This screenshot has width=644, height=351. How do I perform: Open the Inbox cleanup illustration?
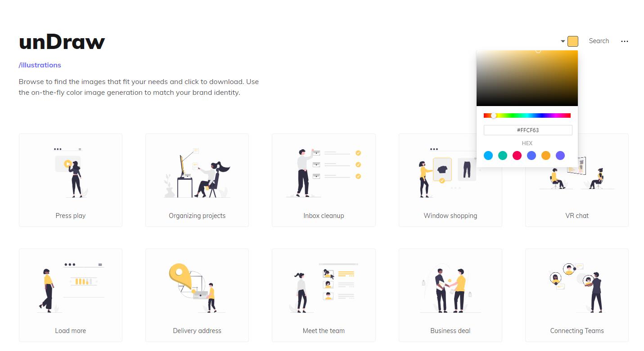pyautogui.click(x=324, y=180)
